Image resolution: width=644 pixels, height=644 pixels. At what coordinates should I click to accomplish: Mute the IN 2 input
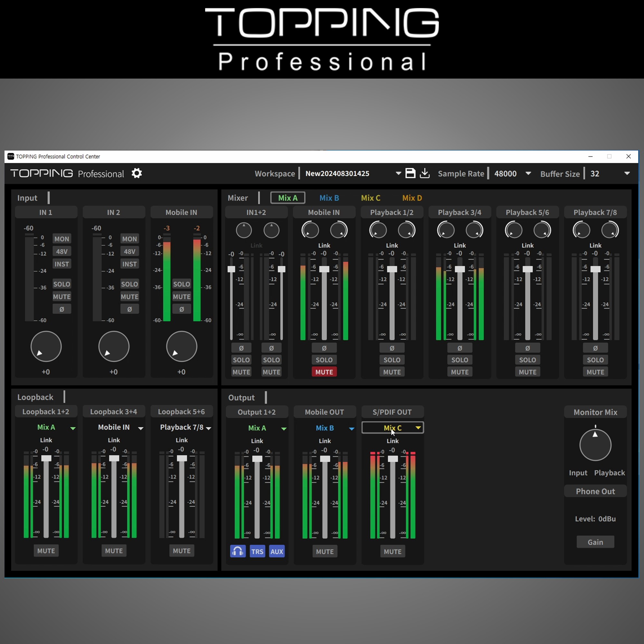click(129, 297)
